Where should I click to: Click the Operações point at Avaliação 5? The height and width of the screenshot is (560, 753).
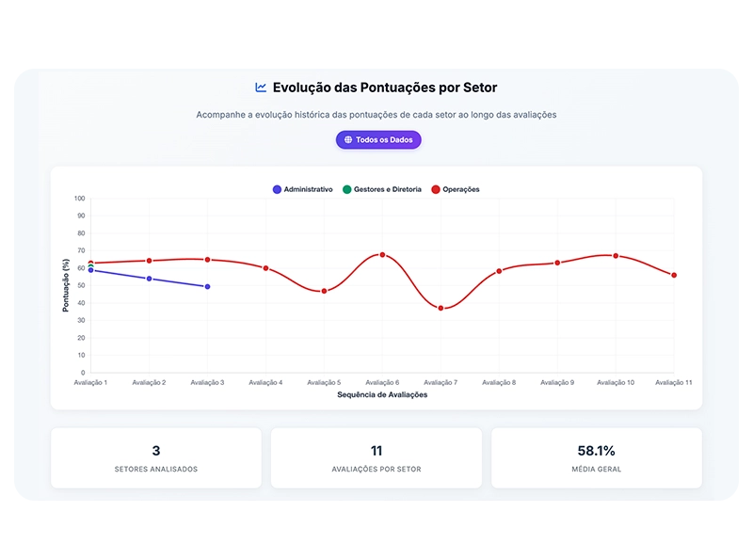(x=324, y=291)
